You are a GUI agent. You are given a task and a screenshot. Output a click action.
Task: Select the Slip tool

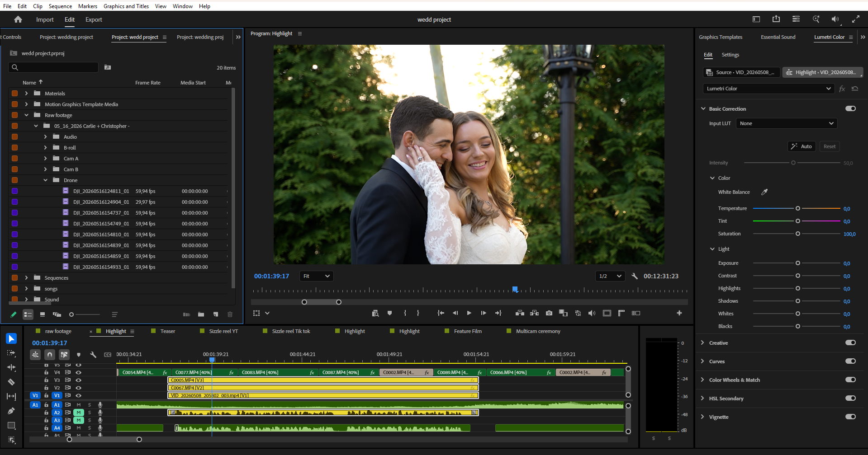point(11,396)
